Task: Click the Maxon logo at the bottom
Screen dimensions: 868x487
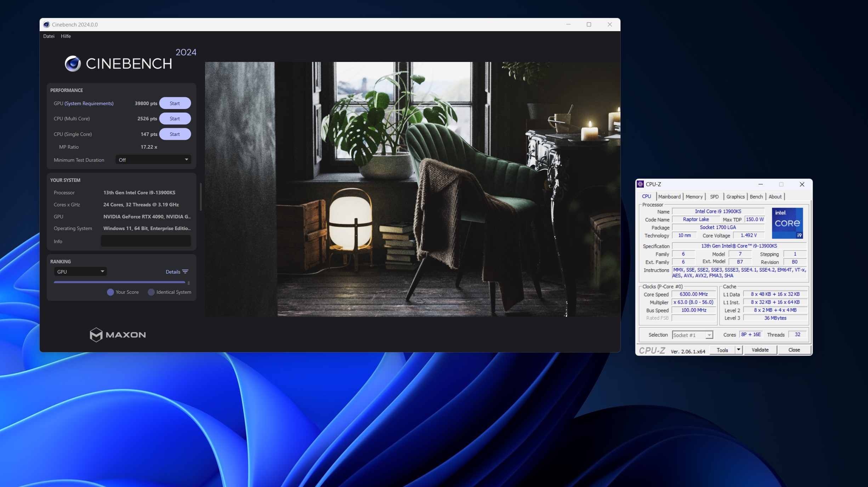Action: tap(118, 335)
